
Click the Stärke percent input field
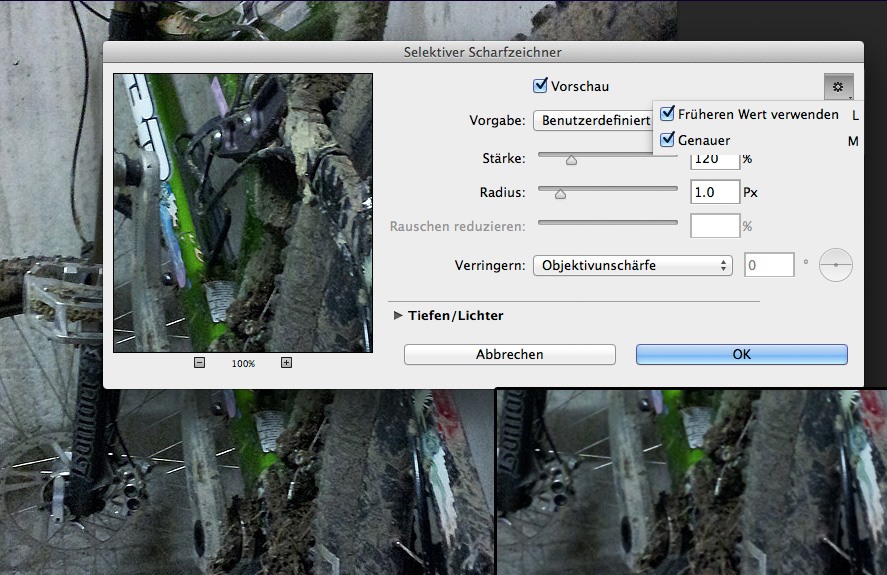(x=715, y=162)
